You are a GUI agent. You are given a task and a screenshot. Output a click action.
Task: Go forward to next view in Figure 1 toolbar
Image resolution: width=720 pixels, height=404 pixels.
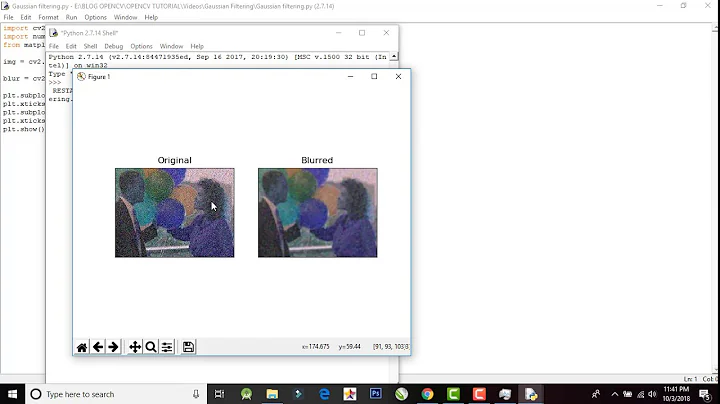(x=113, y=347)
